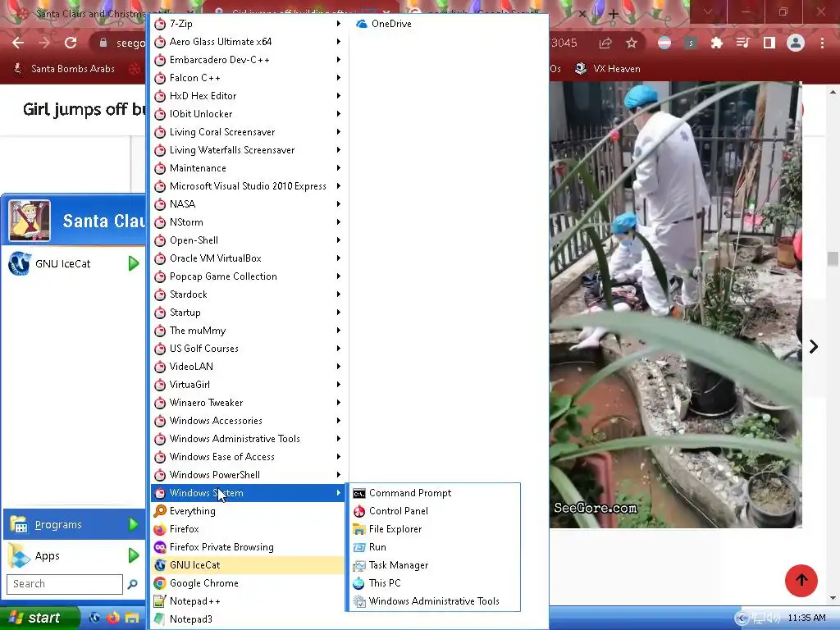Image resolution: width=840 pixels, height=630 pixels.
Task: Click the taskbar clock showing 11:35 AM
Action: pyautogui.click(x=807, y=619)
